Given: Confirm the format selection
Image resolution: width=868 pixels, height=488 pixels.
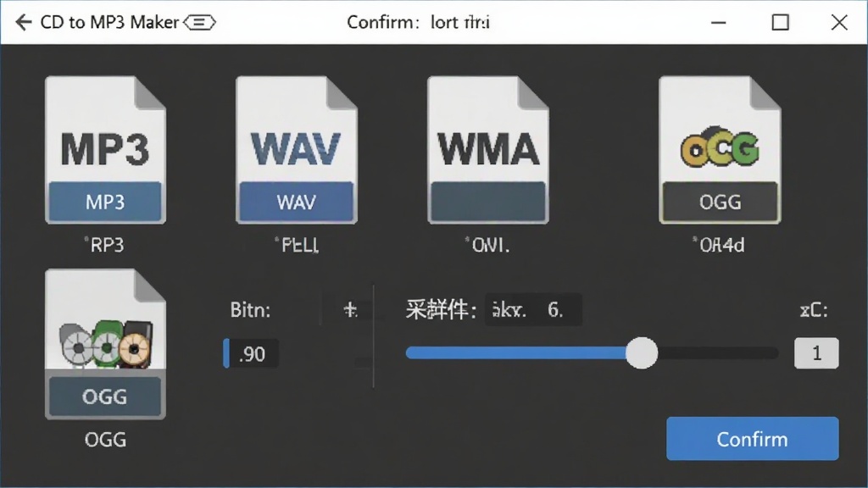Looking at the screenshot, I should click(753, 439).
